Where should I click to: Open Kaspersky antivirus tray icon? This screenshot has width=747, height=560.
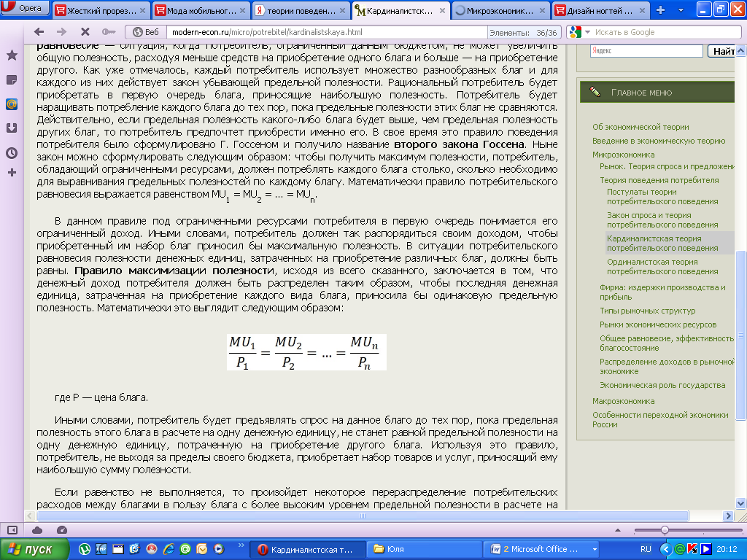point(692,550)
